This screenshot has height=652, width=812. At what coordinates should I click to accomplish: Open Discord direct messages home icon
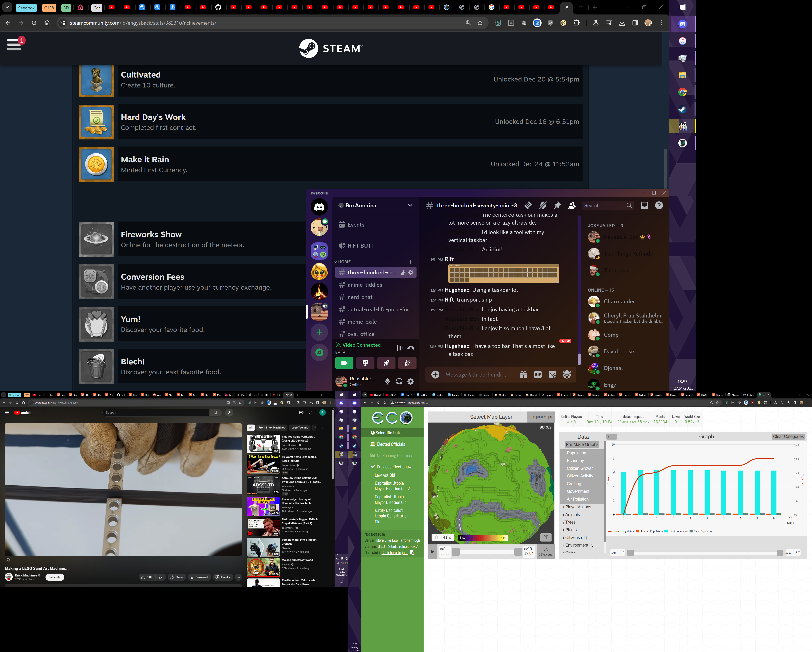click(x=319, y=207)
